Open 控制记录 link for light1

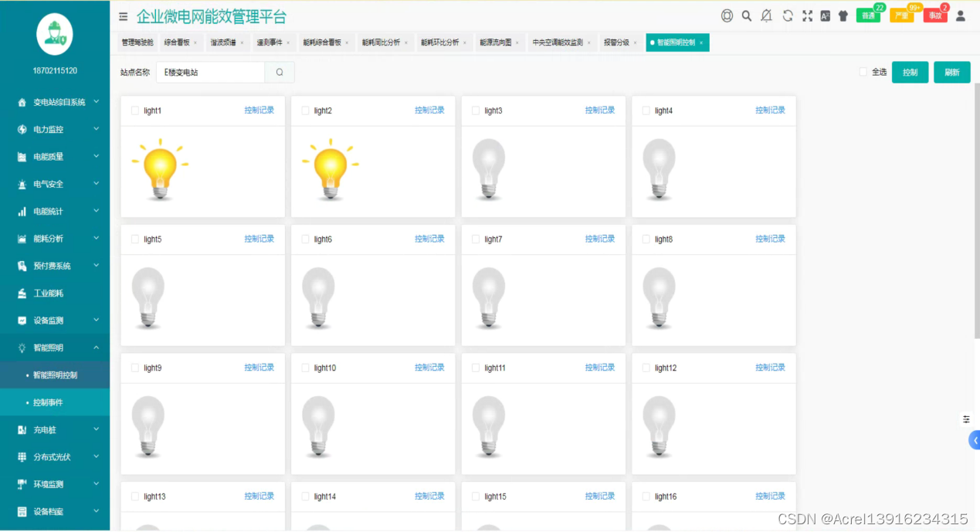tap(259, 110)
